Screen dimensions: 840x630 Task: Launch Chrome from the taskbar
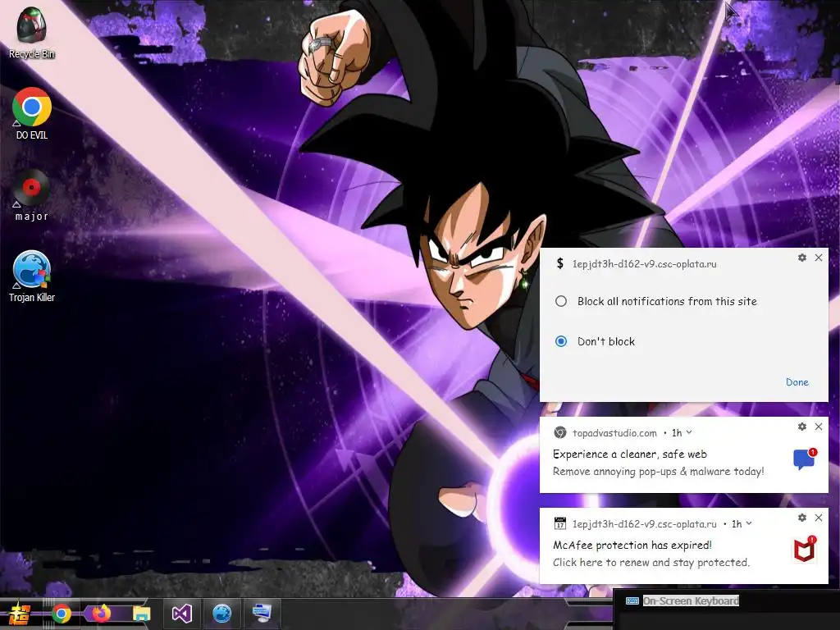61,614
